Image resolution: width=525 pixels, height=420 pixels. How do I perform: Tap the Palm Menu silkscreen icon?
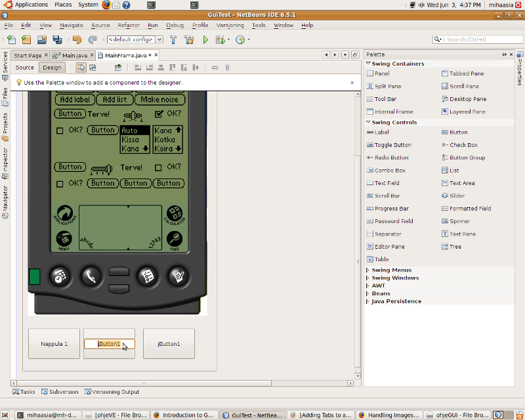(x=64, y=240)
